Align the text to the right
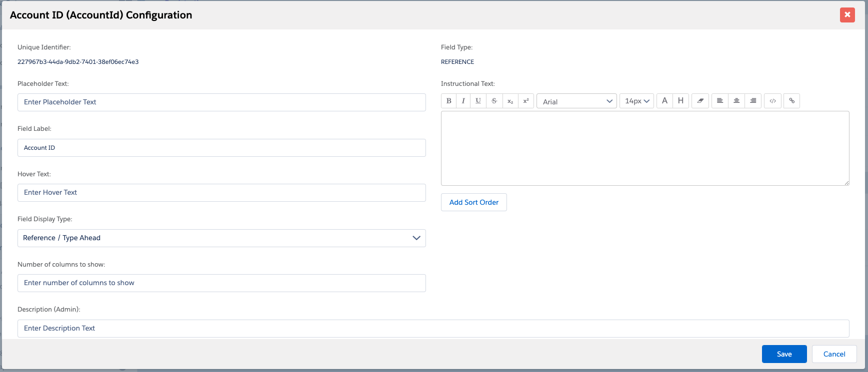Screen dimensions: 868x372 point(753,101)
